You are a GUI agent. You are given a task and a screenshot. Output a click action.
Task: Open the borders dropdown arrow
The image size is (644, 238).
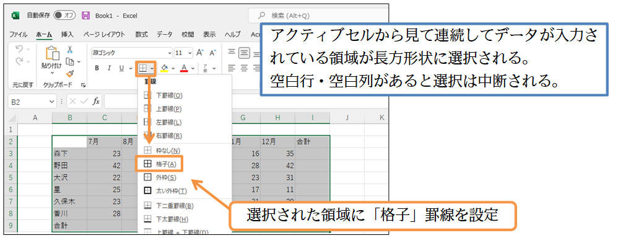tap(152, 68)
